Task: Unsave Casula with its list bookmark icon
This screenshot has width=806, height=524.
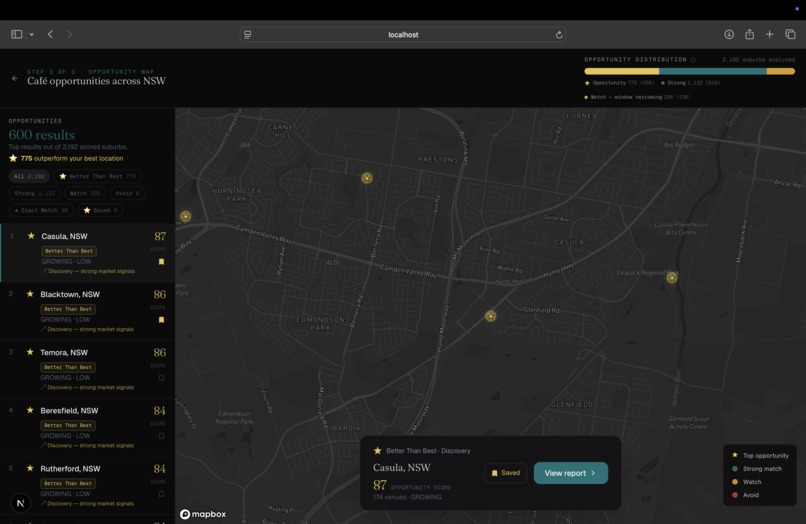Action: pyautogui.click(x=161, y=262)
